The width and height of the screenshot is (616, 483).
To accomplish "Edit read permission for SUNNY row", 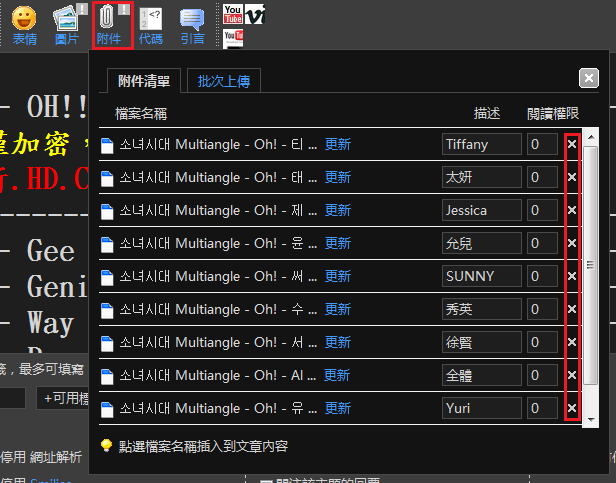I will tap(542, 276).
